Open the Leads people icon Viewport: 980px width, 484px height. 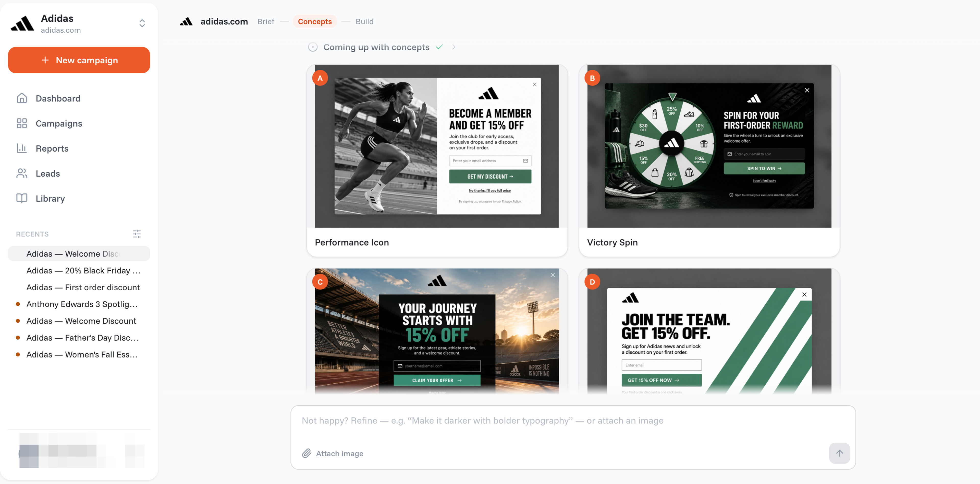(x=22, y=173)
